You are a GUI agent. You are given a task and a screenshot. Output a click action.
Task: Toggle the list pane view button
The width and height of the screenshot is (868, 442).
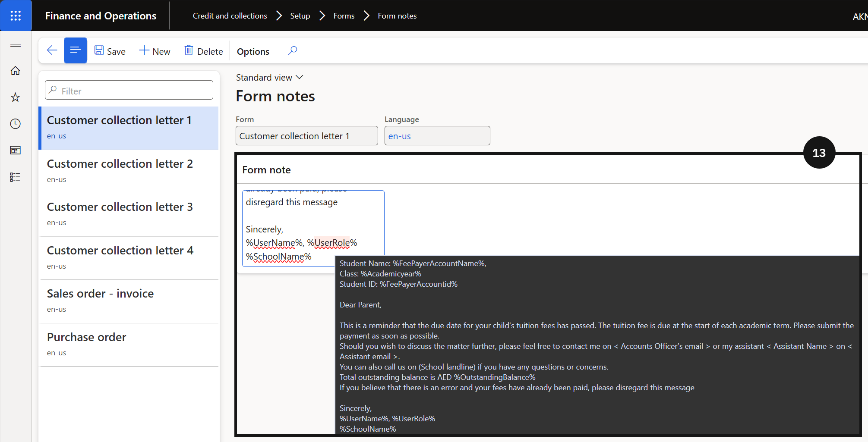[76, 50]
